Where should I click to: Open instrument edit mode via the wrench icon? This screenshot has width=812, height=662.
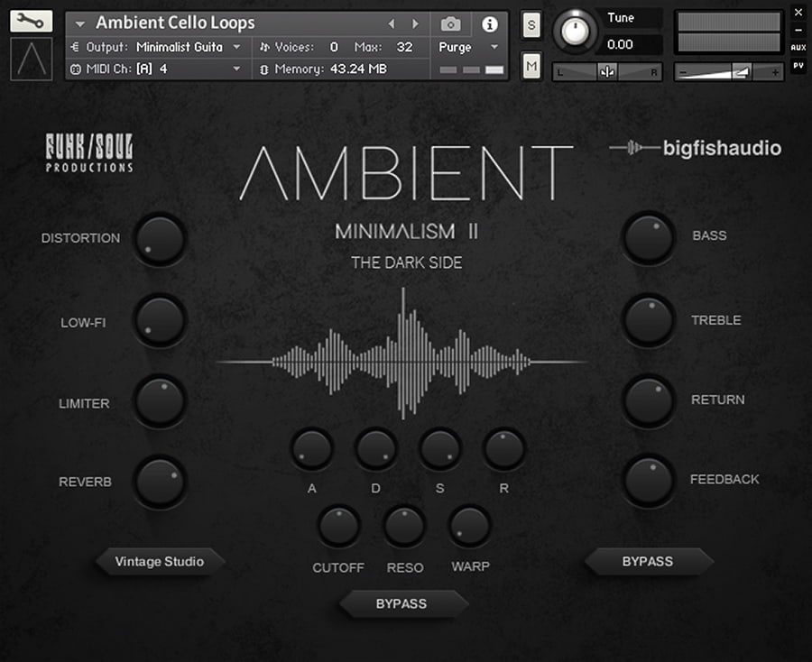(x=30, y=20)
